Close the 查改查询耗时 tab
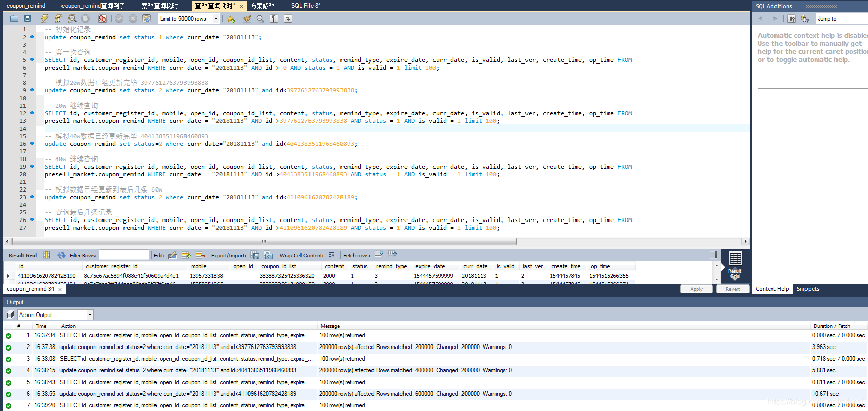 coord(241,6)
